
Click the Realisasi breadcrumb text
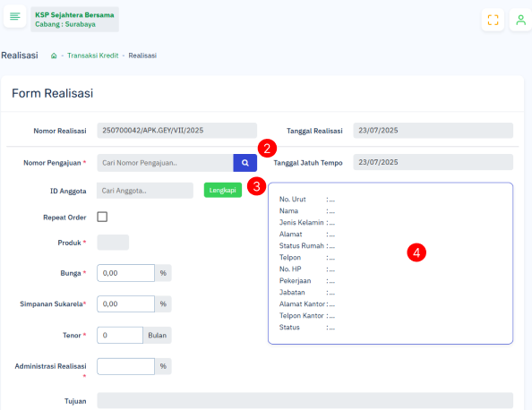click(142, 56)
